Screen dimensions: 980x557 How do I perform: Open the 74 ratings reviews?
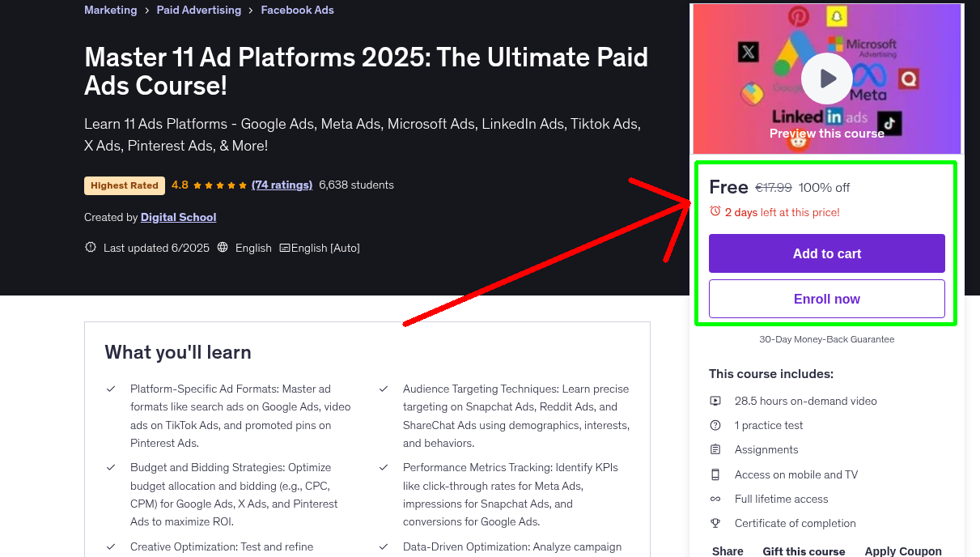click(x=282, y=185)
